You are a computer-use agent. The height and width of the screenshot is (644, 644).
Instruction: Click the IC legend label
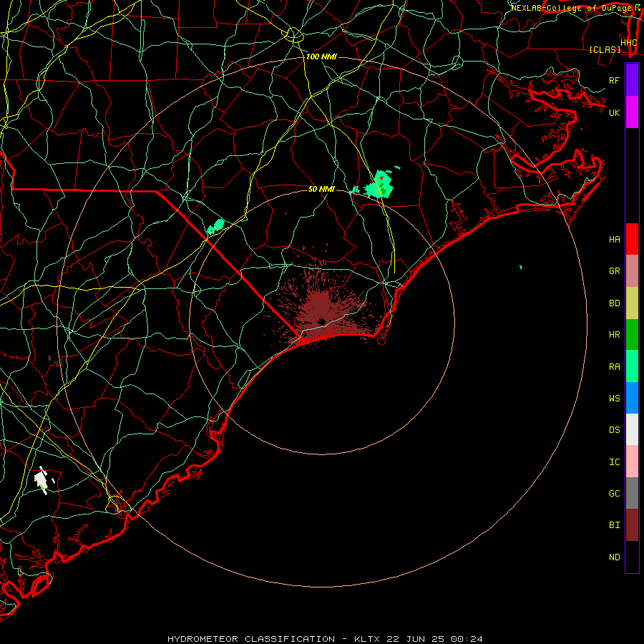pyautogui.click(x=614, y=462)
